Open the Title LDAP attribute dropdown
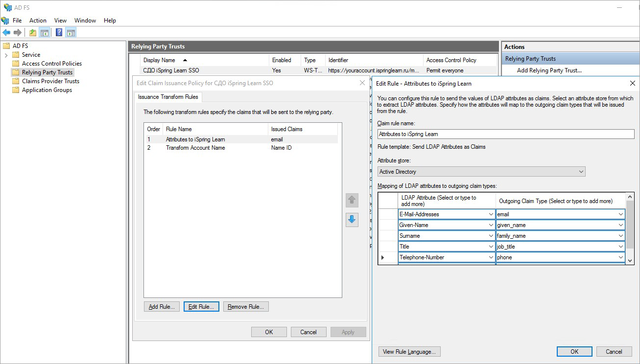 coord(491,247)
